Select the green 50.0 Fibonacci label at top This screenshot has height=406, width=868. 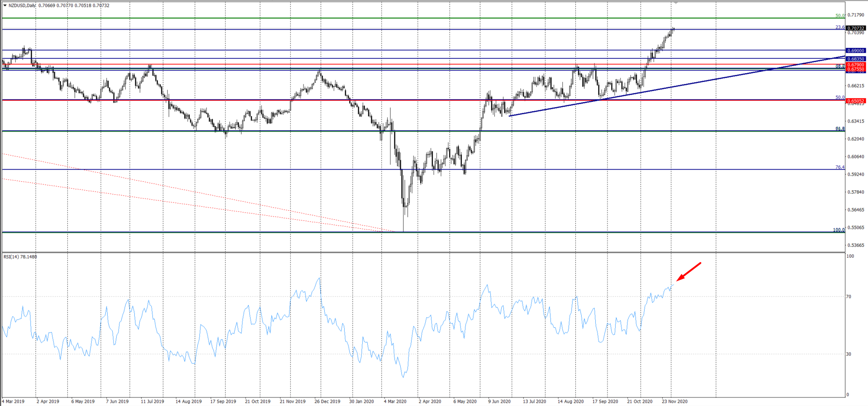click(x=840, y=16)
